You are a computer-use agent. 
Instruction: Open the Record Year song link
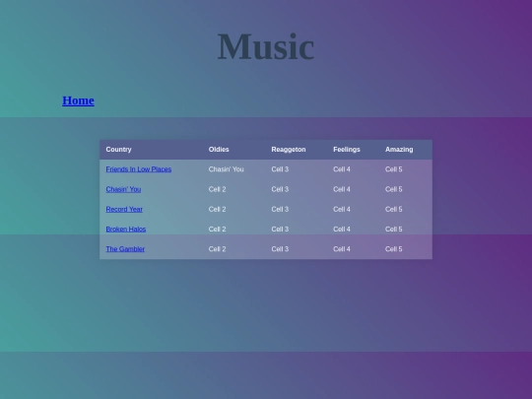124,209
